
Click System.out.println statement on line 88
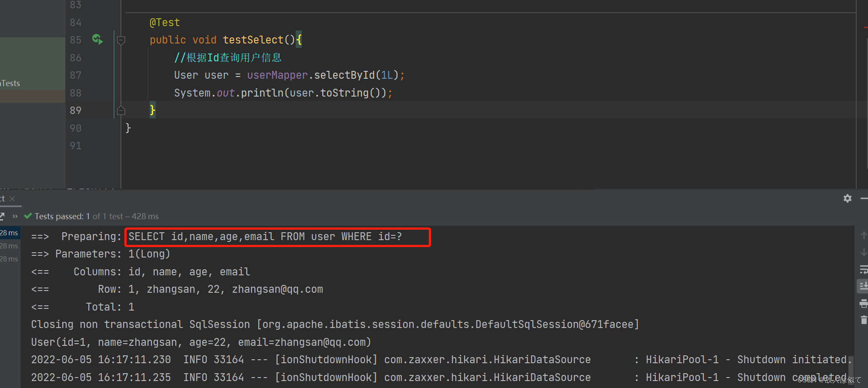(283, 93)
